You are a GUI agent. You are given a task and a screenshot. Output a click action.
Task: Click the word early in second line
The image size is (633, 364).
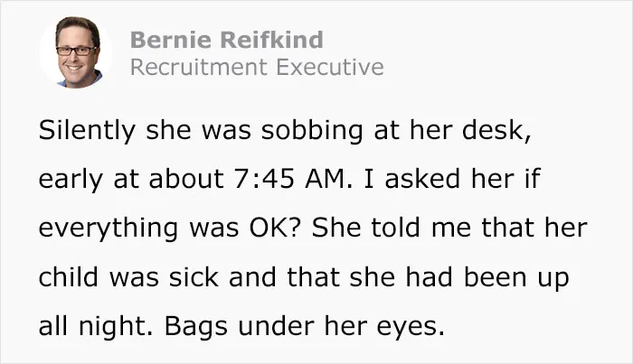[x=71, y=180]
